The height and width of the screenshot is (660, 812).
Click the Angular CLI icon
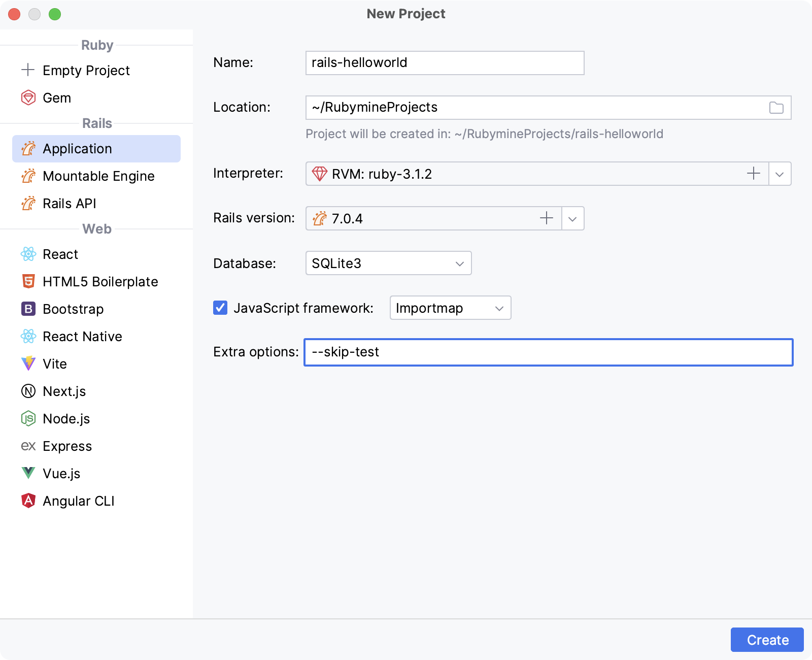[29, 501]
